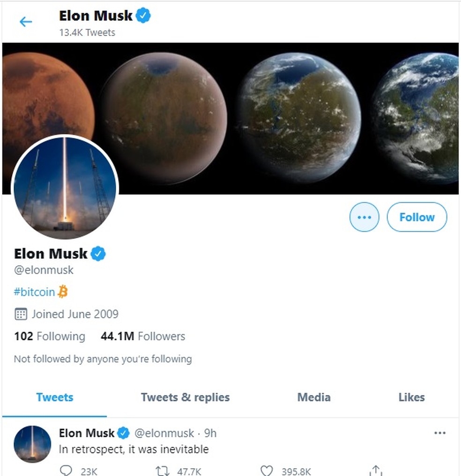Image resolution: width=461 pixels, height=476 pixels.
Task: Click the back arrow to return
Action: coord(26,21)
